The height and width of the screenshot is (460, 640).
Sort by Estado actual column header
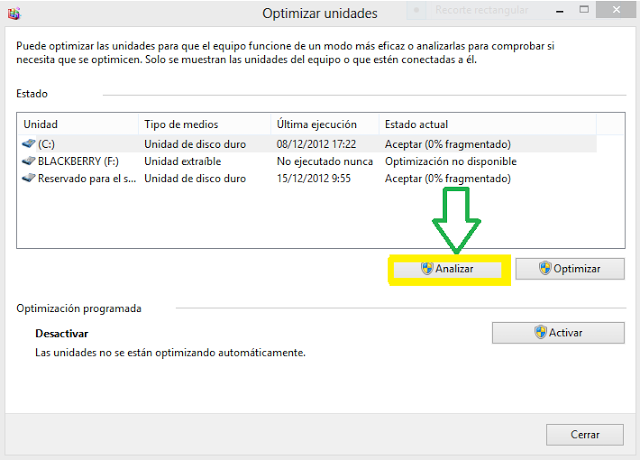point(488,124)
